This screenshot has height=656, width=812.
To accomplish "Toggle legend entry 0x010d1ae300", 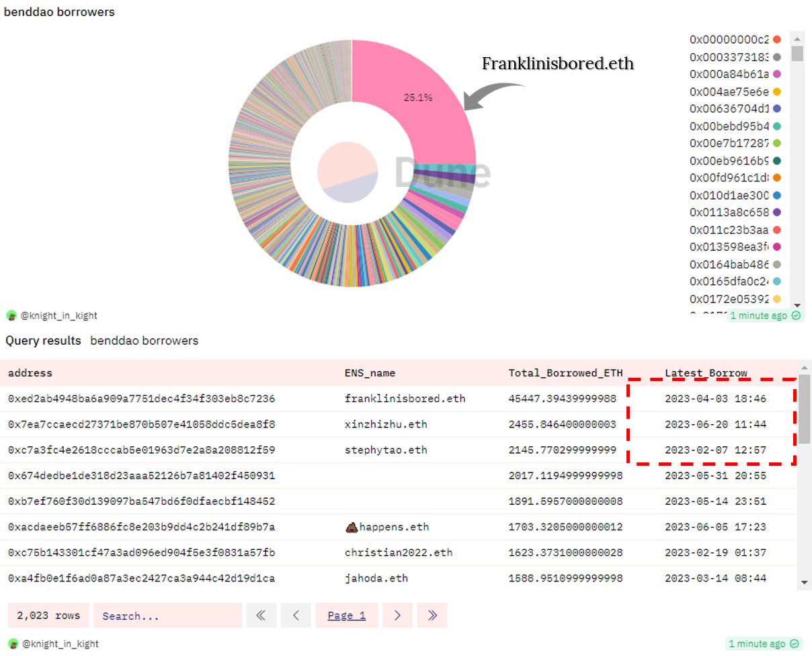I will click(734, 195).
